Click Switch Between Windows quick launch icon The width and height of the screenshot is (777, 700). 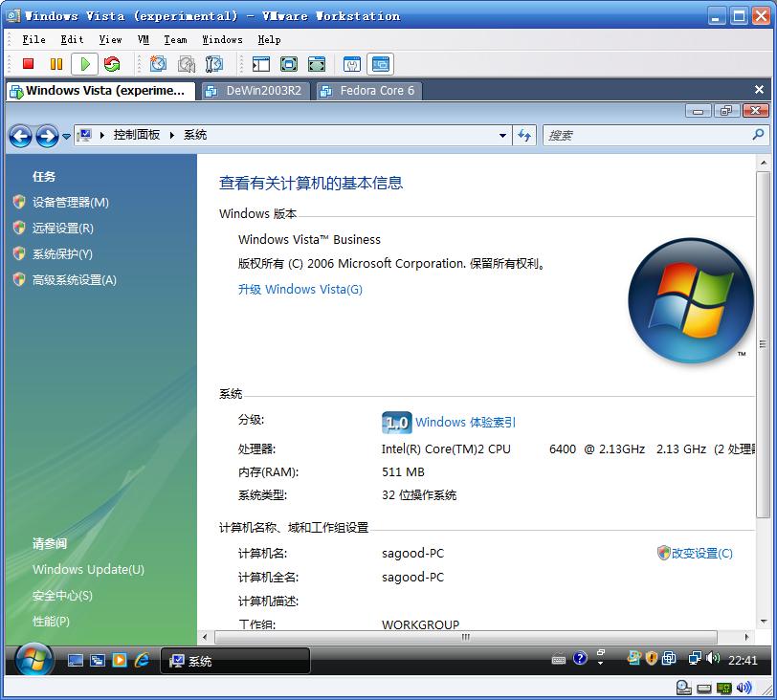coord(98,660)
